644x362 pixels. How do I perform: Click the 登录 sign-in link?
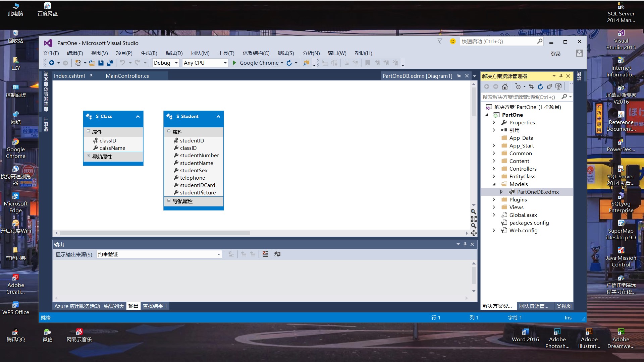556,53
